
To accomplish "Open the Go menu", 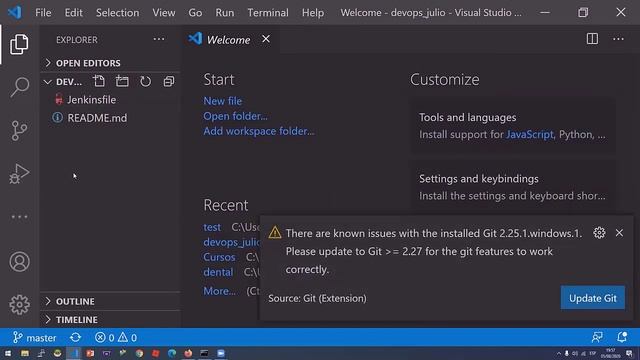I will click(195, 13).
